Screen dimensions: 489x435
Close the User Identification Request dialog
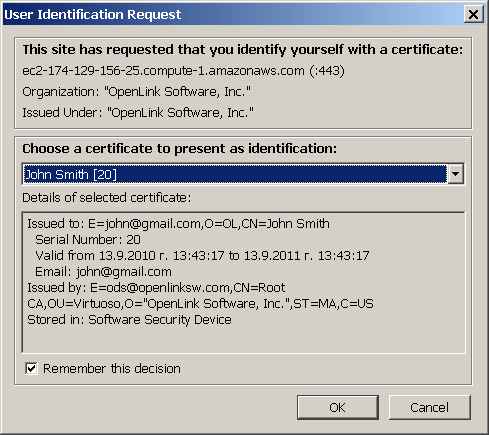coord(473,15)
